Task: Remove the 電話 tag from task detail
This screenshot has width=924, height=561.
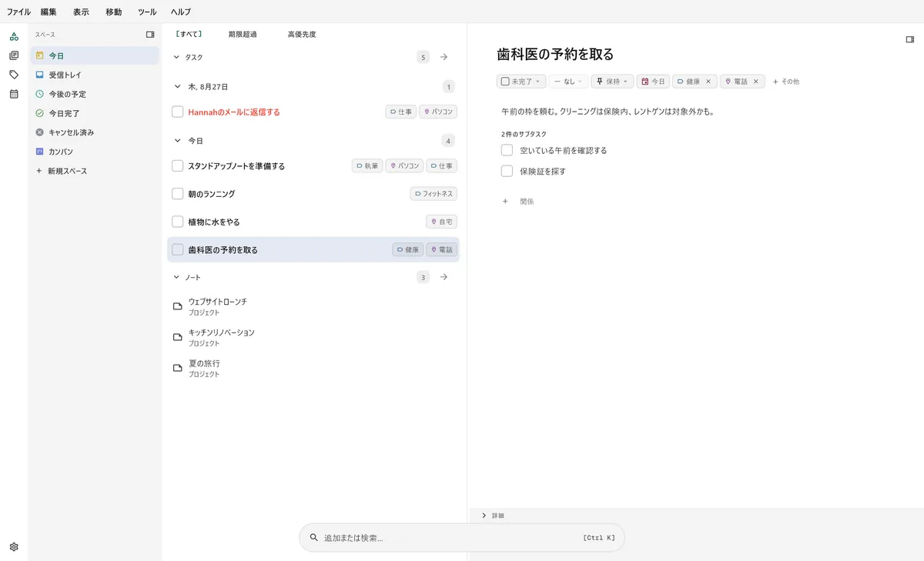Action: pyautogui.click(x=756, y=82)
